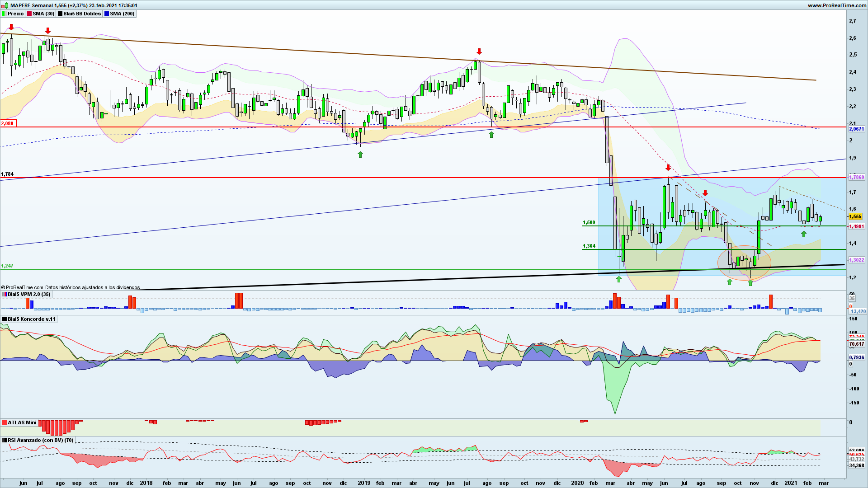The image size is (868, 488).
Task: Select the green up arrow near nov 2020 low
Action: coord(750,283)
